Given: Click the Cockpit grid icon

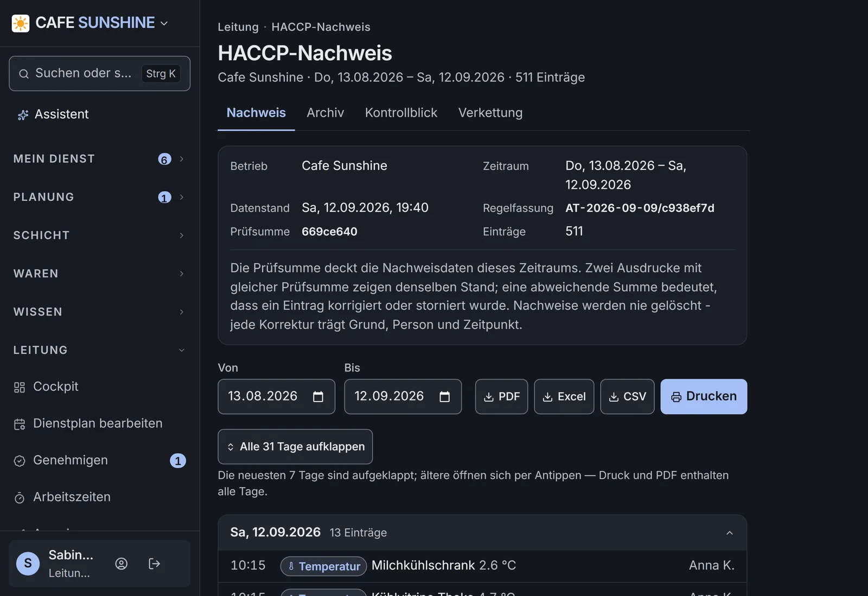Looking at the screenshot, I should point(20,387).
